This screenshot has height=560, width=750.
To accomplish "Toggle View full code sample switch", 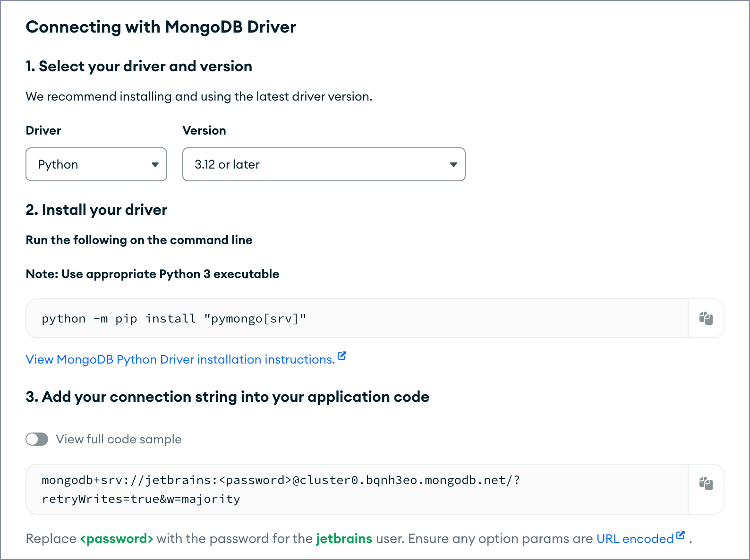I will [37, 439].
